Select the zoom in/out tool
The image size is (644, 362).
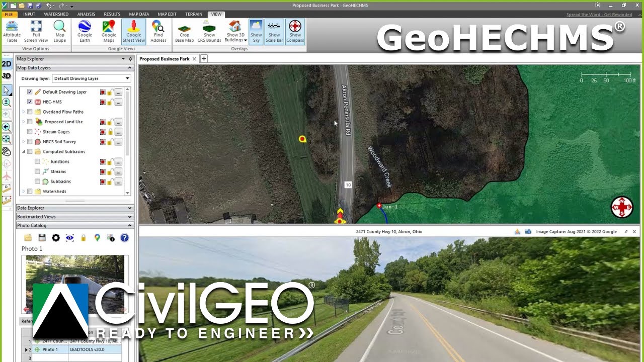(x=7, y=102)
